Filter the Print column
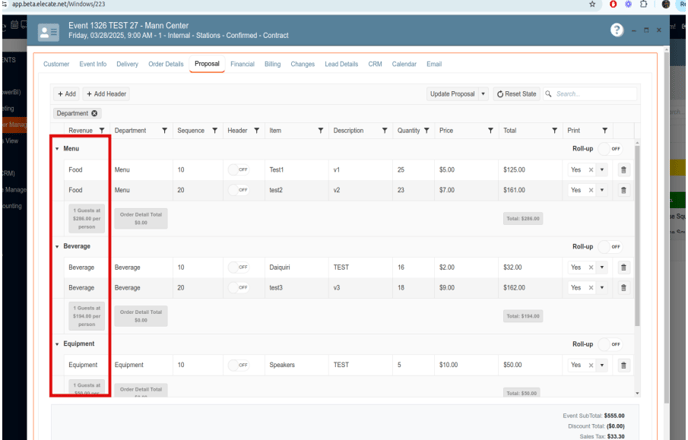 pos(605,131)
